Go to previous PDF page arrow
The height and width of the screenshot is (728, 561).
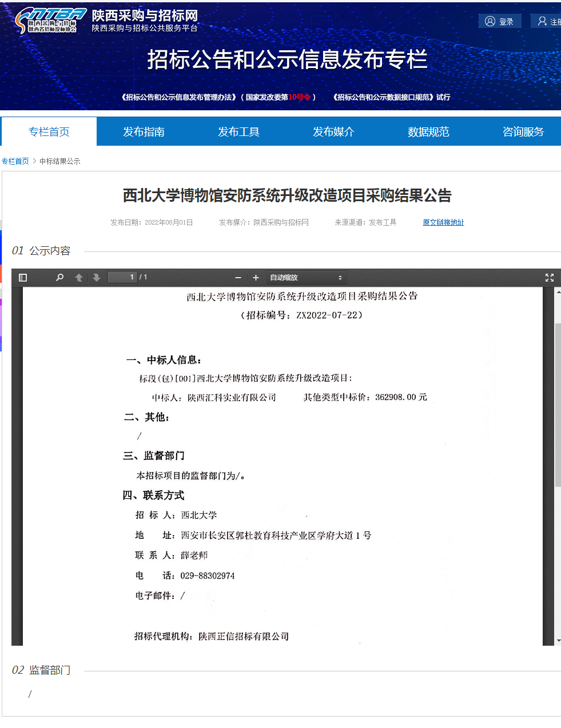point(79,278)
